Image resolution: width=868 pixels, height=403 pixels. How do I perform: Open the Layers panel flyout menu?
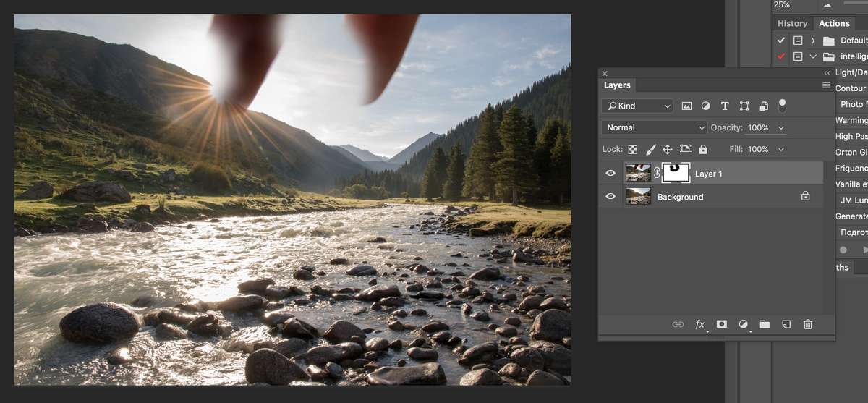[x=826, y=85]
